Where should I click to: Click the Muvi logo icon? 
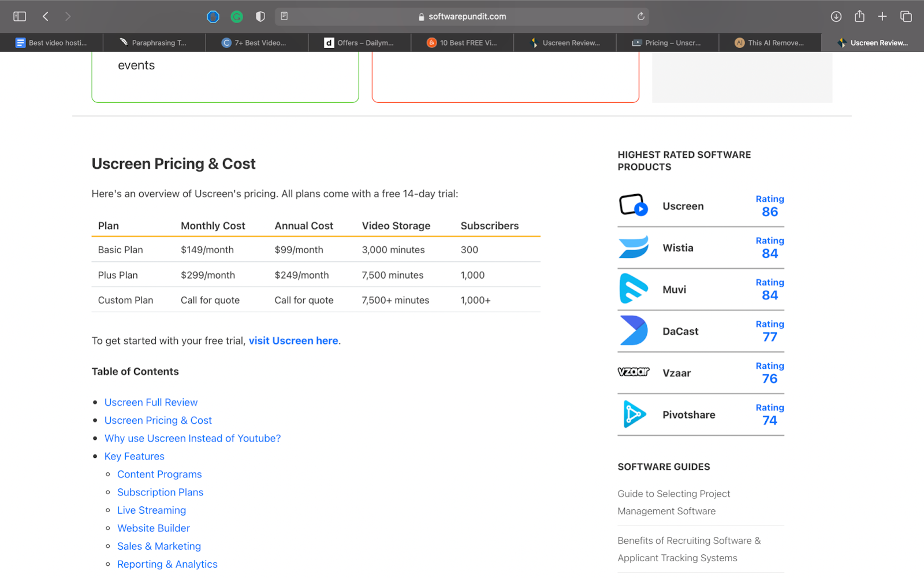(634, 288)
